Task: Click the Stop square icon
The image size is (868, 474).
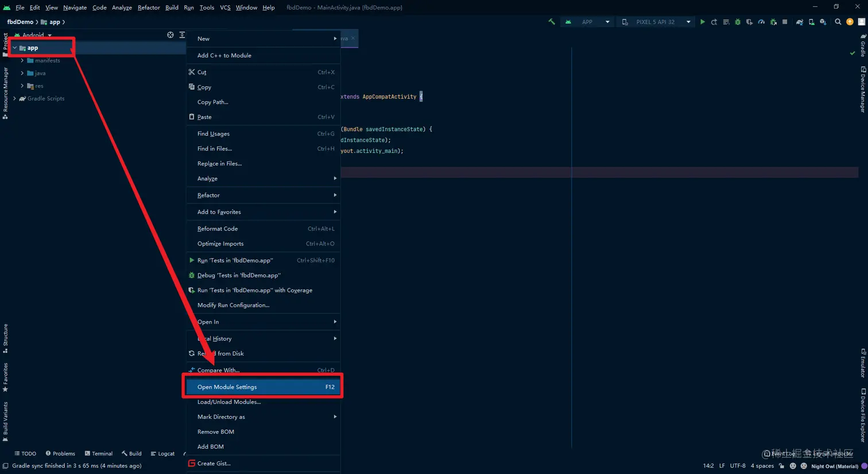Action: point(785,22)
